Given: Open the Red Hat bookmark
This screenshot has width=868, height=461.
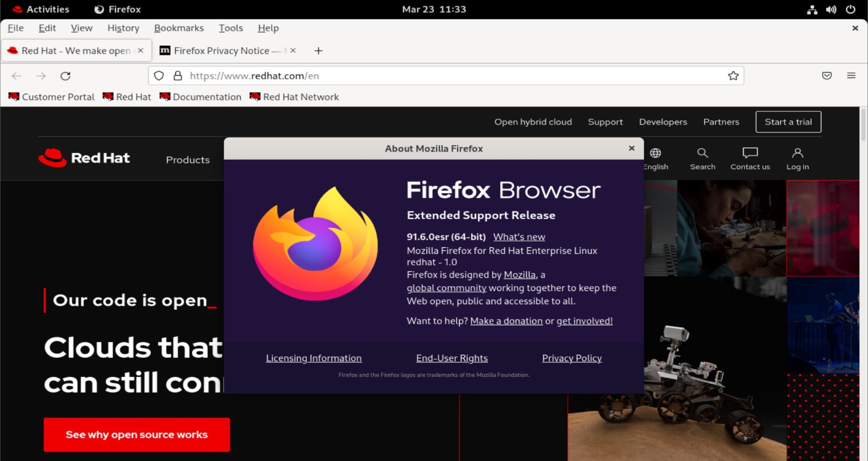Looking at the screenshot, I should pos(127,97).
